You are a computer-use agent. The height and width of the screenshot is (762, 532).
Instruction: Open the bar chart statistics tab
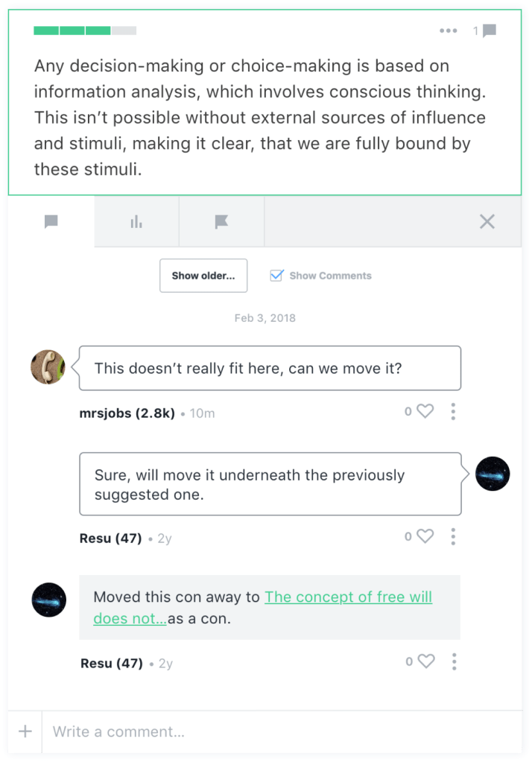click(x=136, y=222)
